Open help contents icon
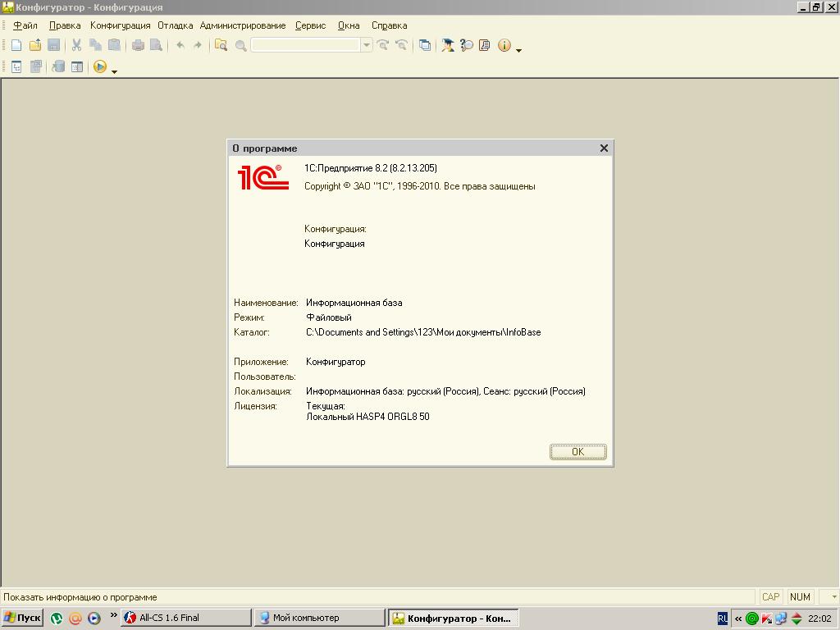Viewport: 840px width, 630px height. (x=484, y=46)
